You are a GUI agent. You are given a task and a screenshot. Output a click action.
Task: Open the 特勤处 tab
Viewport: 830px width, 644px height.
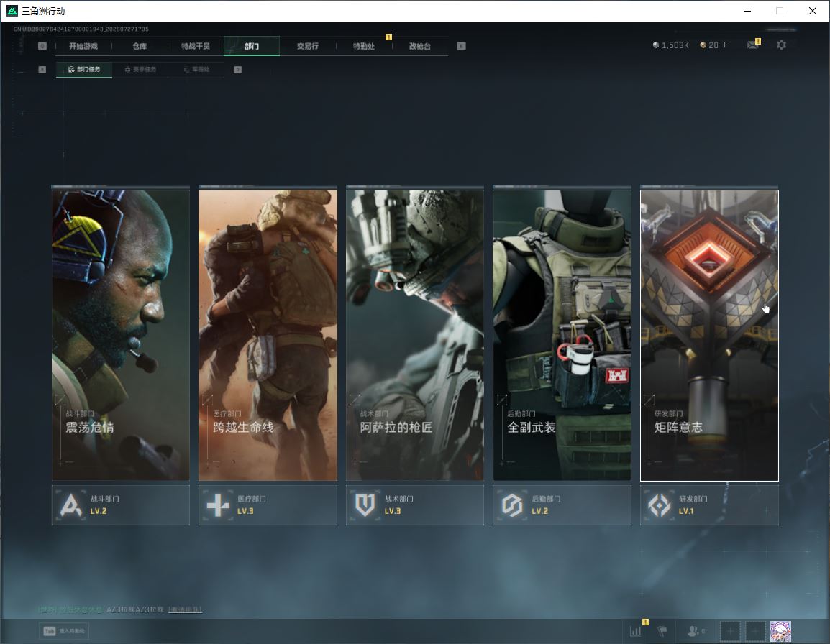[364, 46]
